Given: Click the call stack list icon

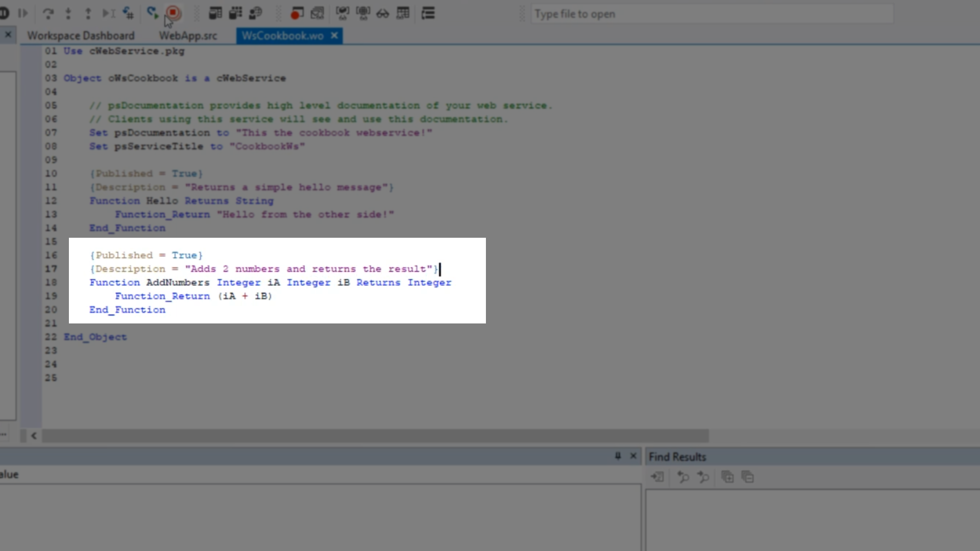Looking at the screenshot, I should [428, 13].
